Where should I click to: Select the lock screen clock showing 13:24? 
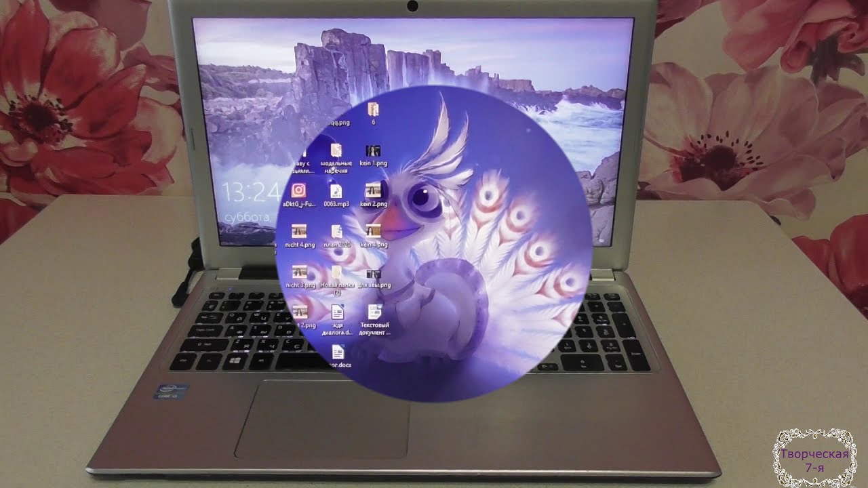252,193
